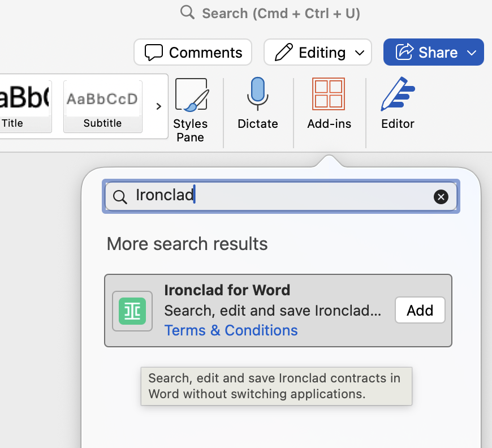Click the 'More search results' heading
492x448 pixels.
pos(187,244)
